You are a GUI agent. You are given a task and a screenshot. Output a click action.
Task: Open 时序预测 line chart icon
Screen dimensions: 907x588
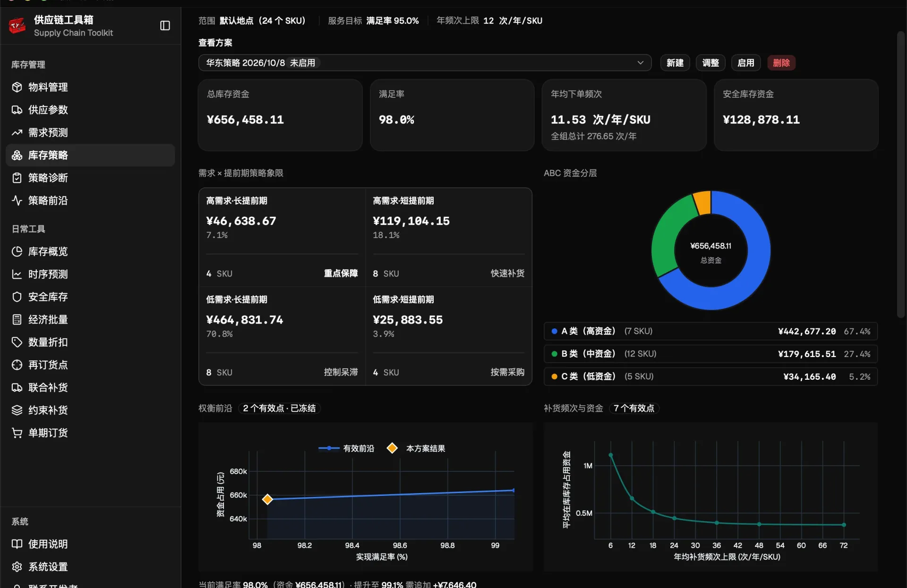pos(17,274)
